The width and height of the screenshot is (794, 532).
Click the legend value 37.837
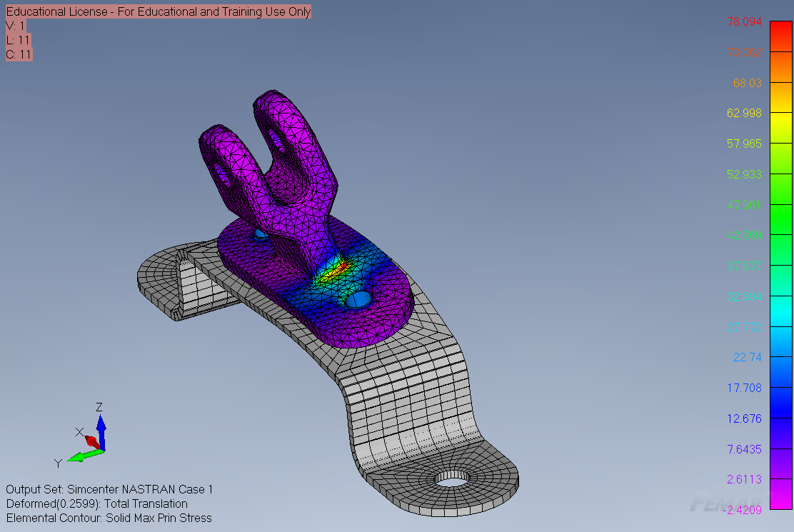click(x=744, y=266)
